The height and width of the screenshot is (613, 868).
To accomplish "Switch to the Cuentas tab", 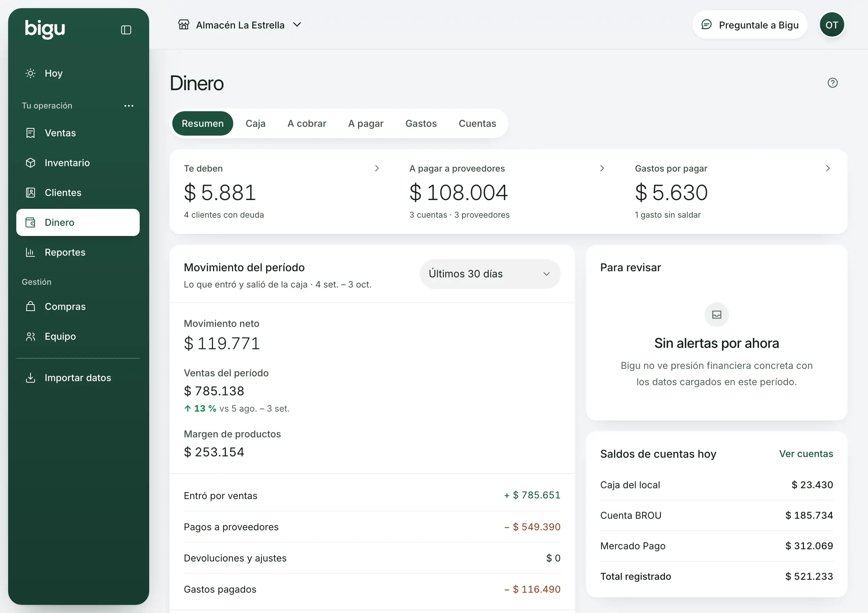I will coord(477,123).
